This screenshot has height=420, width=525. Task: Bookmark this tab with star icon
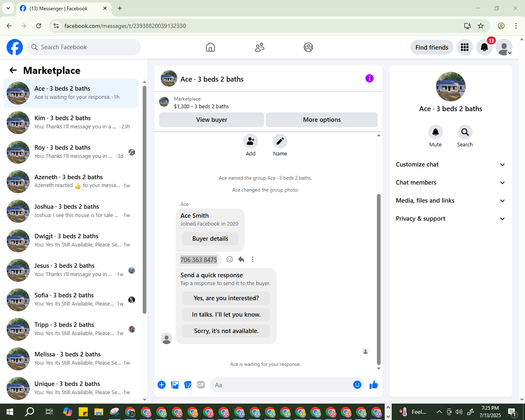(481, 26)
